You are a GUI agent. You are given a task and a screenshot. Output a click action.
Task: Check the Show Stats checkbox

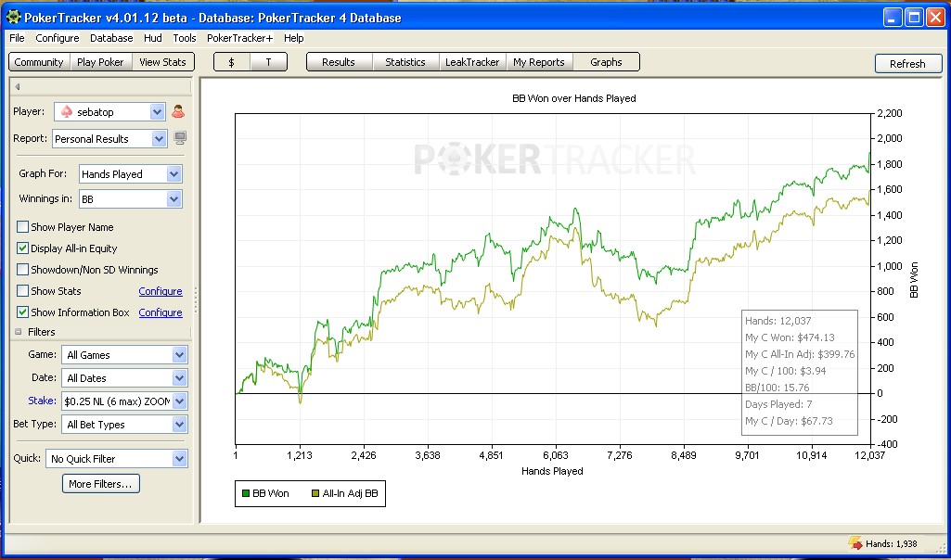click(x=22, y=291)
